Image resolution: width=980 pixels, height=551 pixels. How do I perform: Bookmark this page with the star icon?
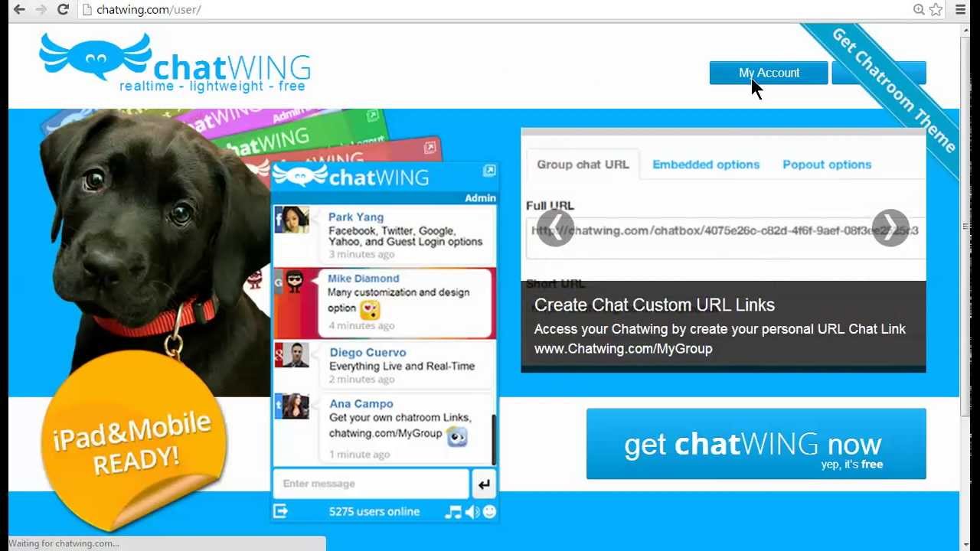coord(936,10)
